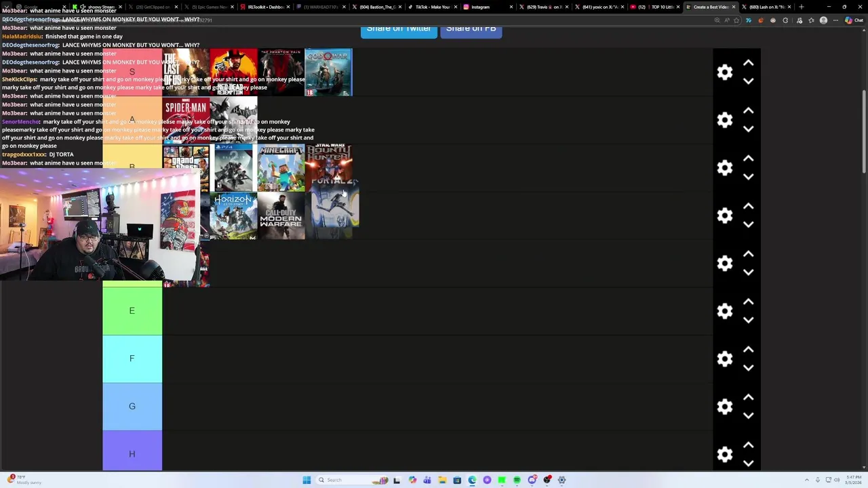Switch to the TOP 10 browser tab
868x488 pixels.
[654, 7]
